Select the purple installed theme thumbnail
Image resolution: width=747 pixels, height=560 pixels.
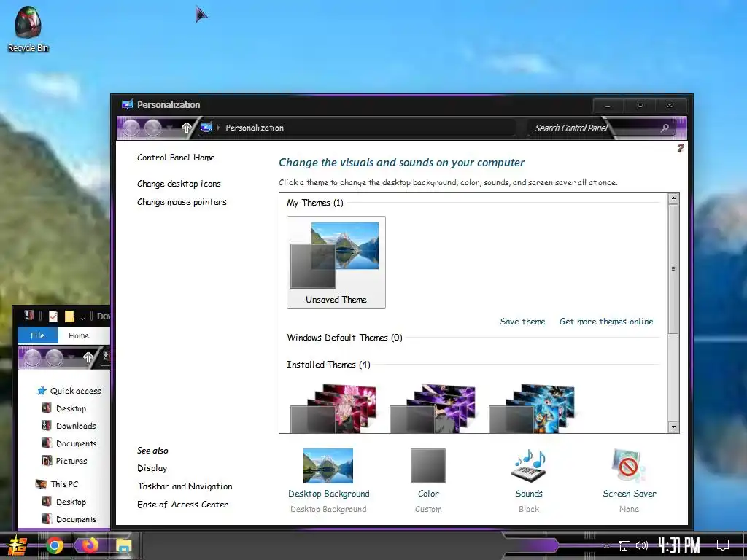tap(433, 408)
